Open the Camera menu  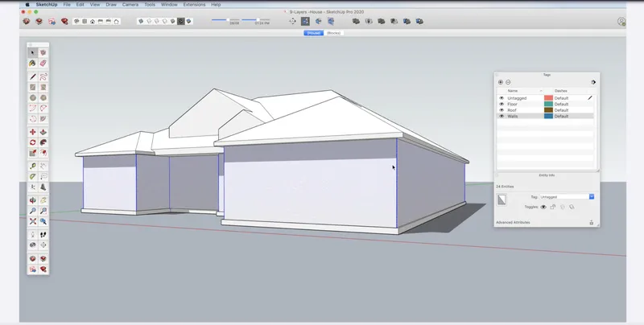(130, 4)
